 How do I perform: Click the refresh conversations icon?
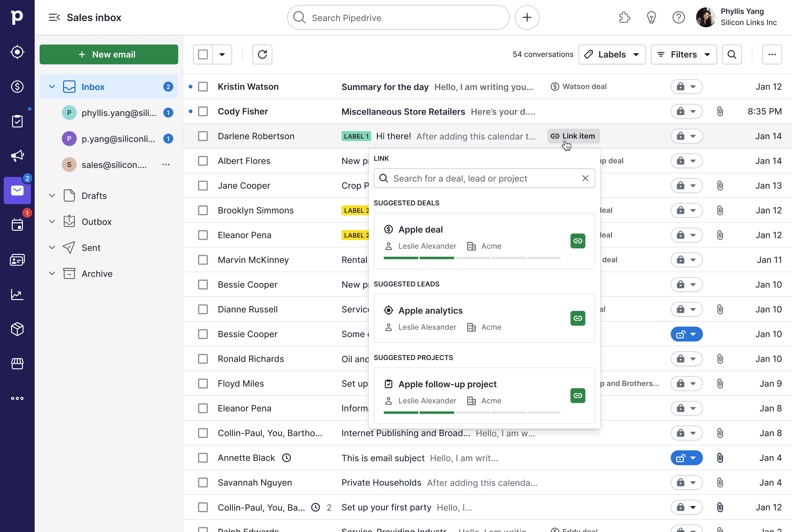click(x=262, y=54)
